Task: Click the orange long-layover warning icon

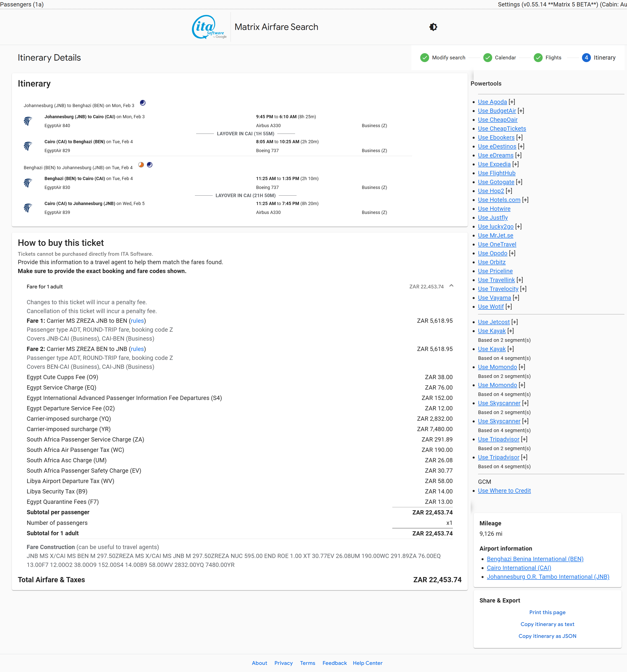Action: coord(141,165)
